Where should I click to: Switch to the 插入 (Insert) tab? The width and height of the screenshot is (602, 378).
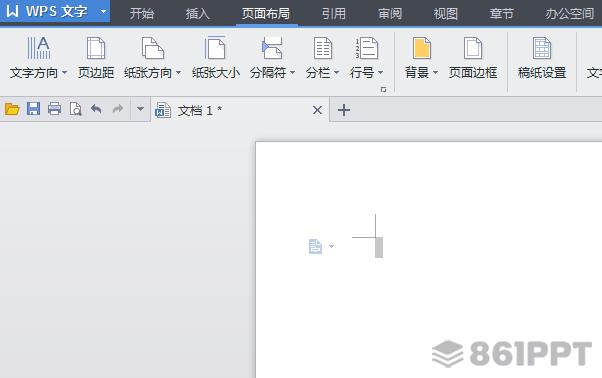pos(198,14)
